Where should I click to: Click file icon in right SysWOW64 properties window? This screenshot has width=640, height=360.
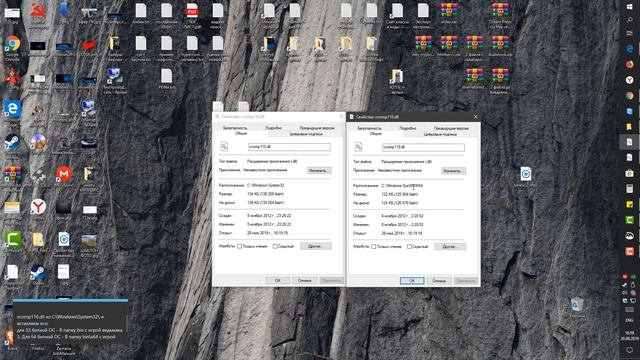click(x=358, y=147)
